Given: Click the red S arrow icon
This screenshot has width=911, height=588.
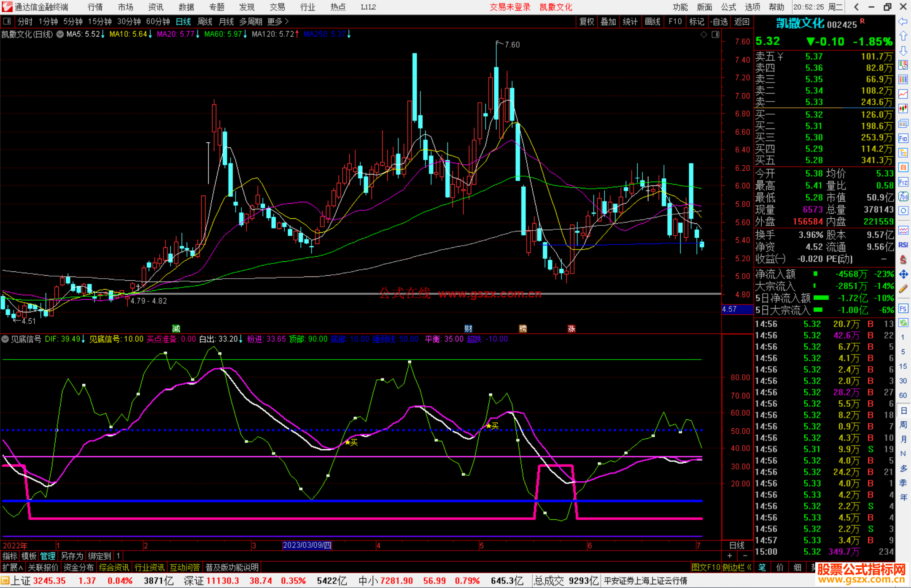Looking at the screenshot, I should (903, 259).
